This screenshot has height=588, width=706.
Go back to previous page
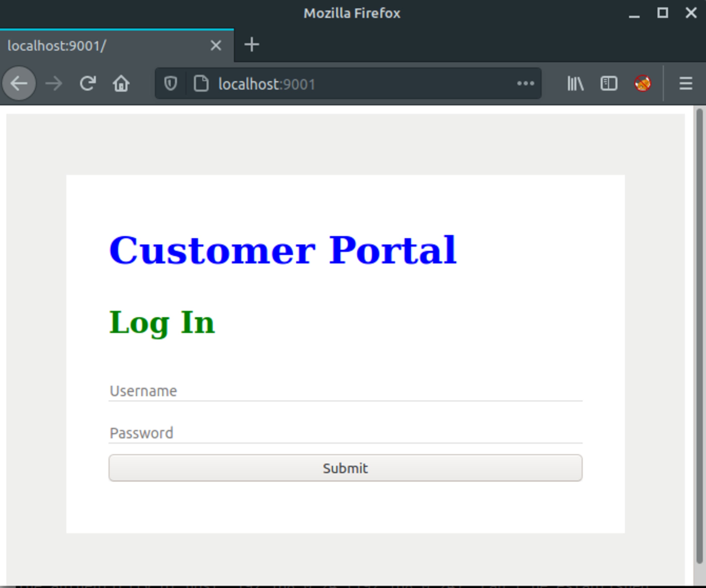(x=19, y=83)
